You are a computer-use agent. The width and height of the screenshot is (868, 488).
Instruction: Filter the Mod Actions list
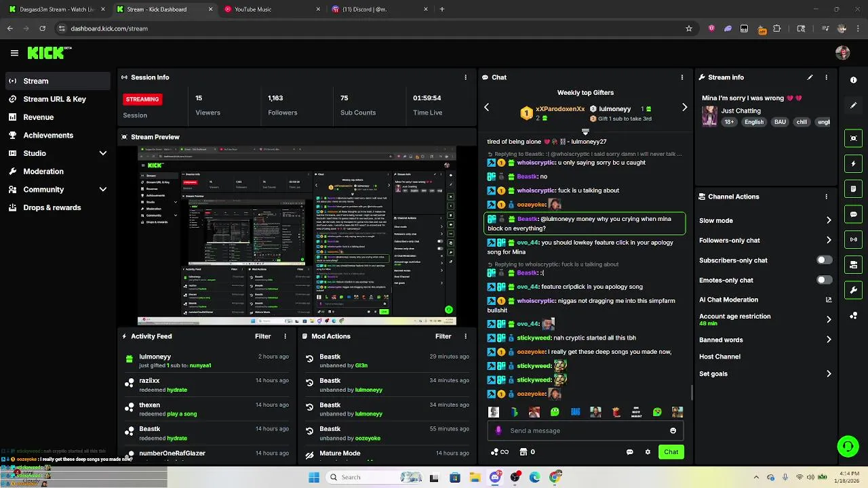tap(443, 336)
